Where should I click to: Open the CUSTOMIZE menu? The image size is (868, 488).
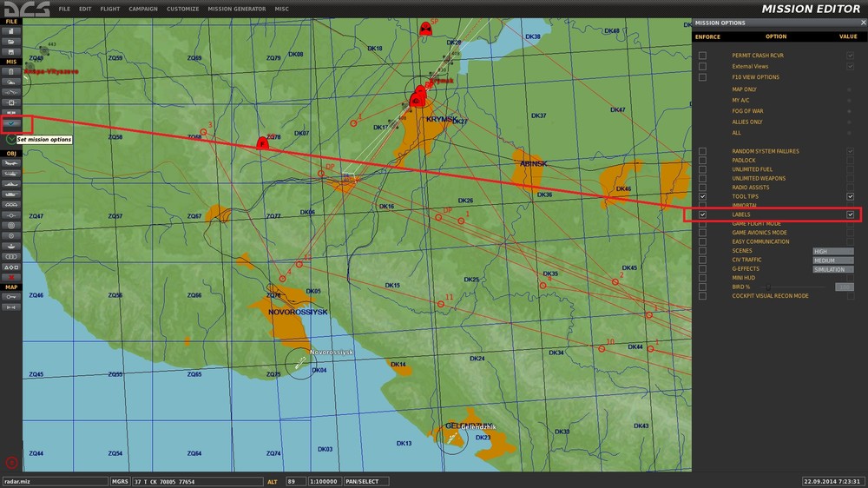pyautogui.click(x=182, y=9)
